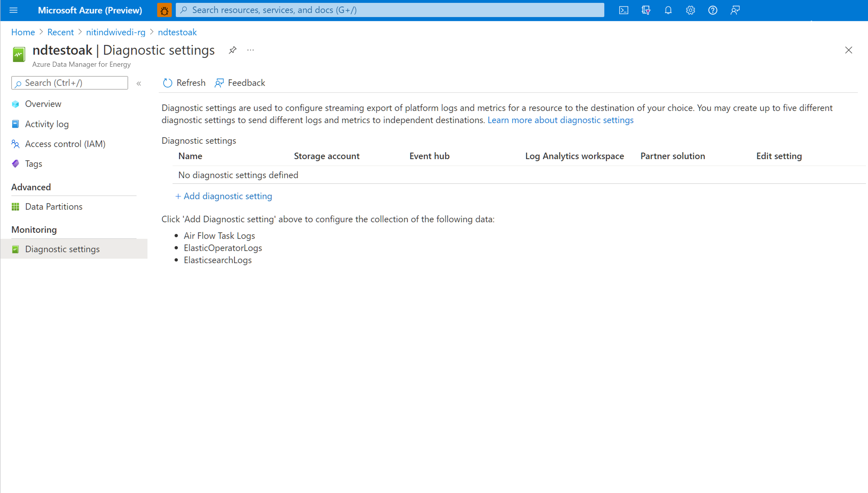The width and height of the screenshot is (868, 493).
Task: Pin Diagnostic settings page to dashboard
Action: tap(233, 50)
